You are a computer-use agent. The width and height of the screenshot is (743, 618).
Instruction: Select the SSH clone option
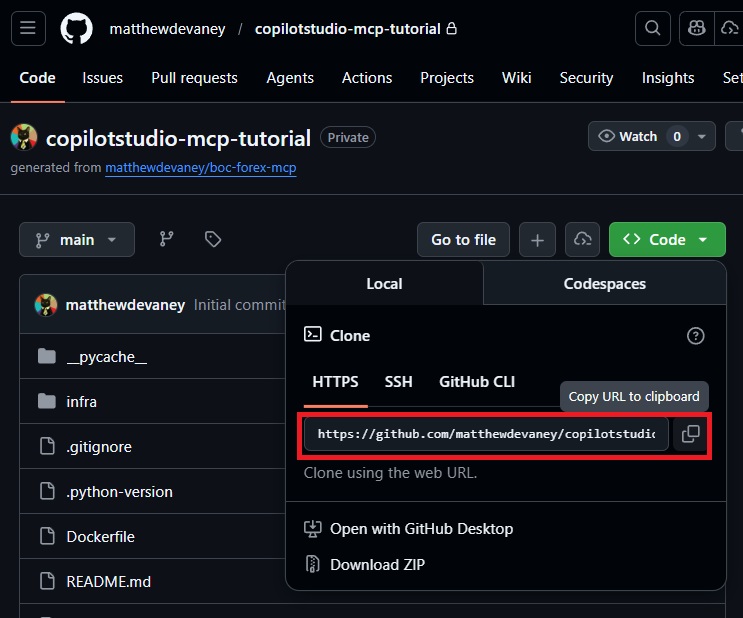398,382
